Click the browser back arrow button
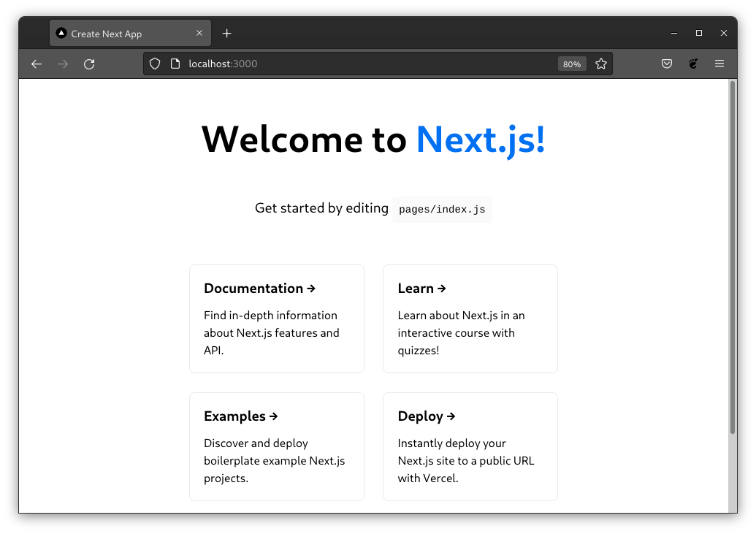 pos(37,64)
